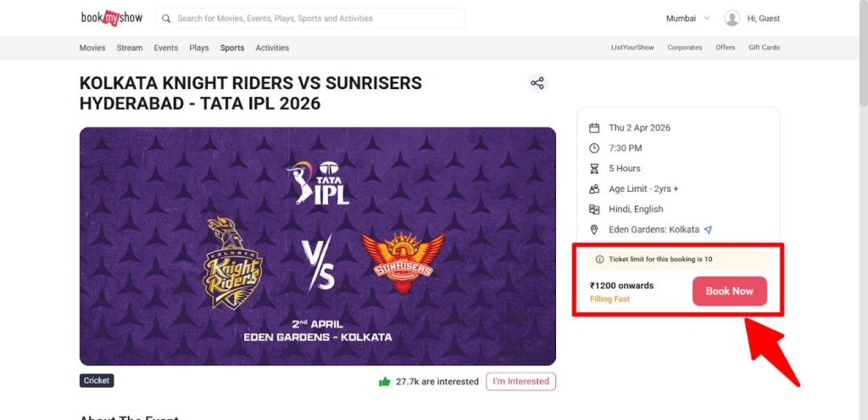This screenshot has height=420, width=868.
Task: Click the share icon beside event title
Action: click(x=537, y=83)
